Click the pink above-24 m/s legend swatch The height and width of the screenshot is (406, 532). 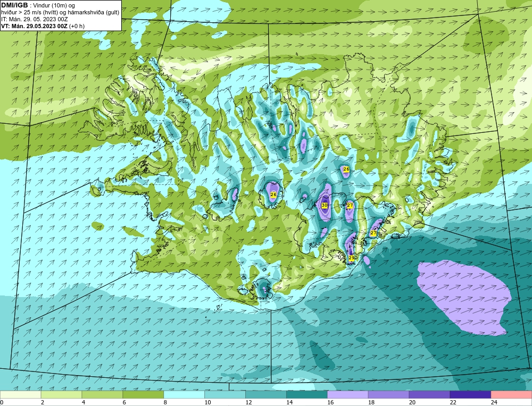pos(511,394)
